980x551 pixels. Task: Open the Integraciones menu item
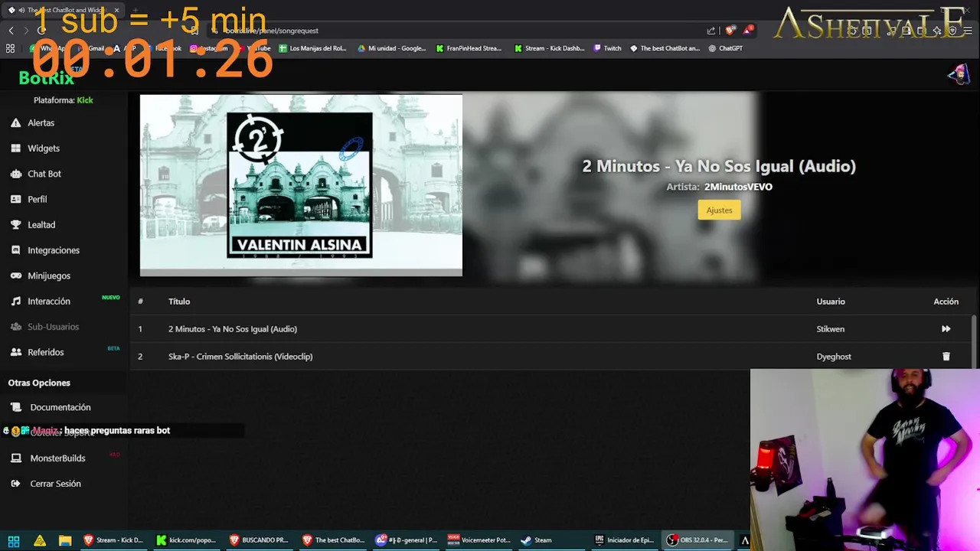tap(54, 250)
